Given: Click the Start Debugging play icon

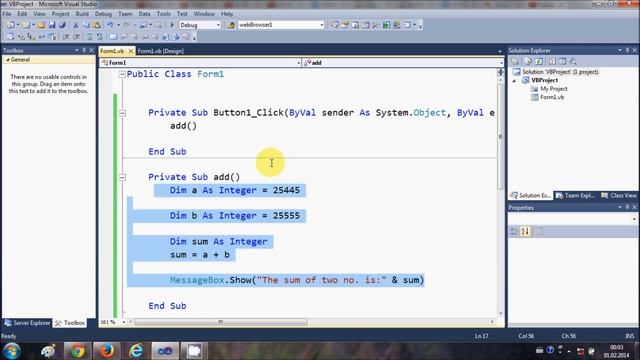Looking at the screenshot, I should click(x=172, y=25).
